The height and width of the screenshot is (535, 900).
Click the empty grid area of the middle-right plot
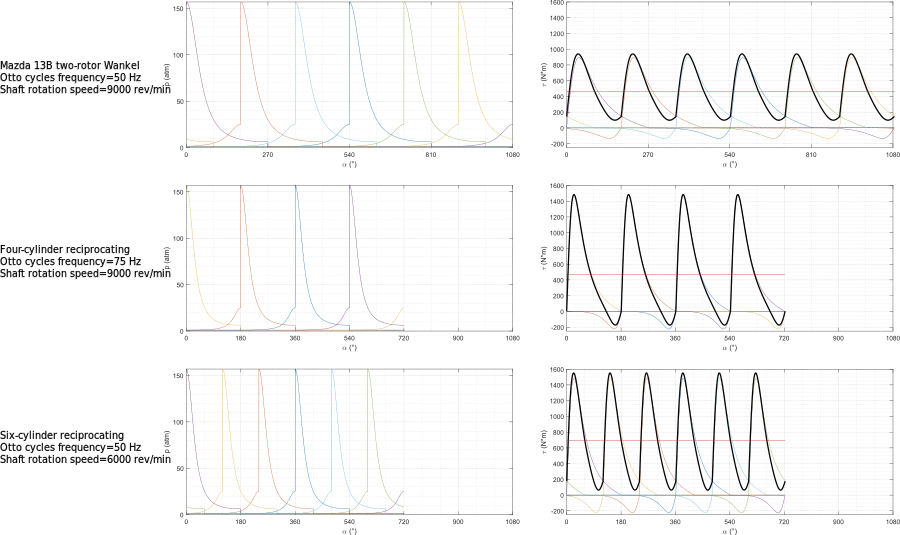[x=840, y=240]
